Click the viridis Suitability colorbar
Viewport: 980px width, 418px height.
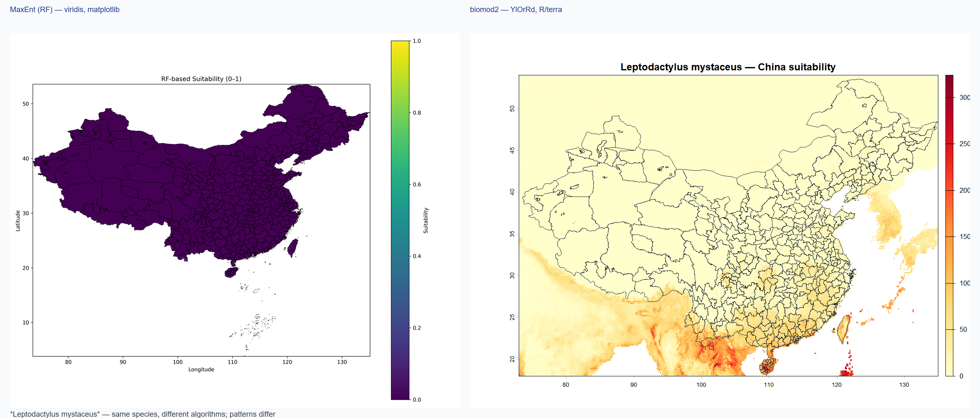coord(400,220)
